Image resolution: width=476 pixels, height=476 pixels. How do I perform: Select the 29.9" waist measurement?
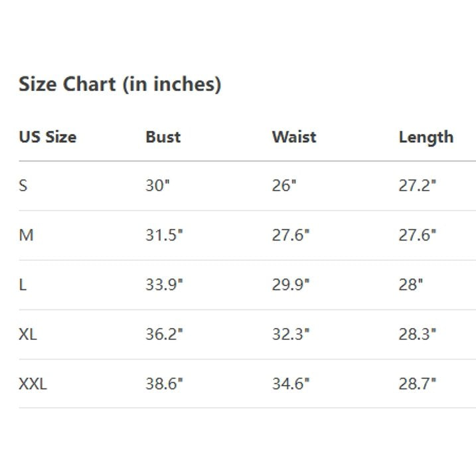tap(290, 285)
